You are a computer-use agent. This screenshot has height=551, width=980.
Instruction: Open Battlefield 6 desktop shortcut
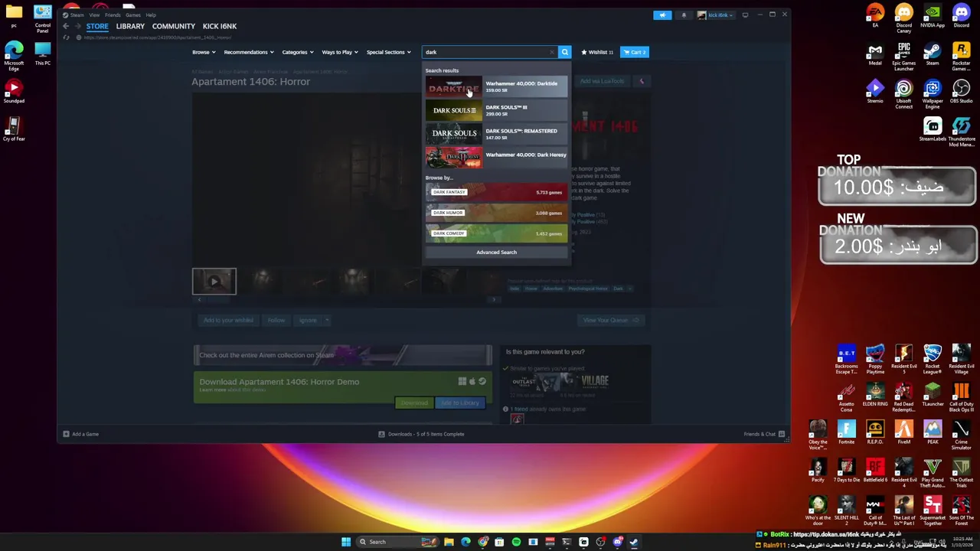coord(875,470)
